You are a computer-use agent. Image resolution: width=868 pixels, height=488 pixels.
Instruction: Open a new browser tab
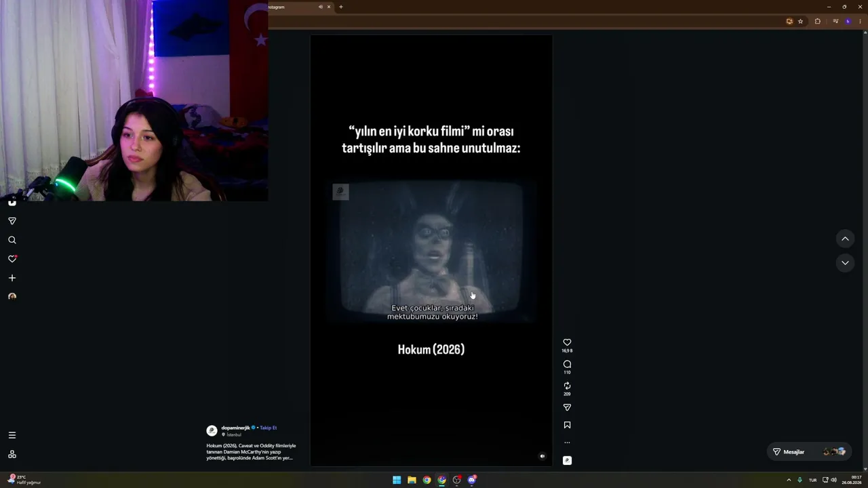pyautogui.click(x=340, y=7)
